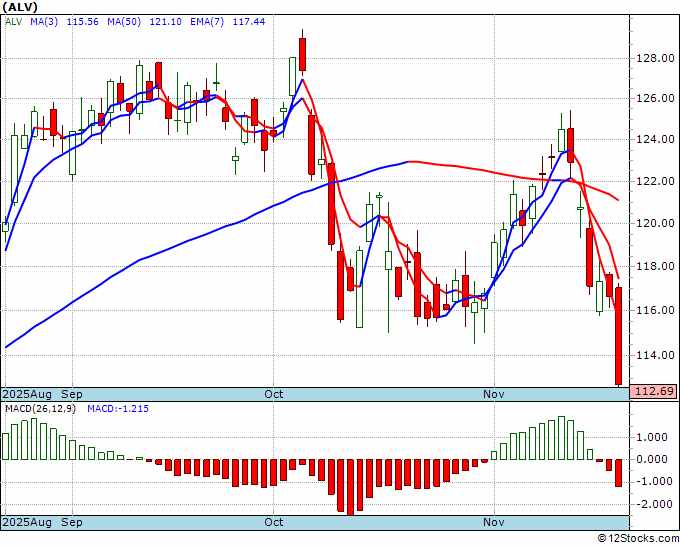Click the MACD(26,12,9) indicator label
The height and width of the screenshot is (546, 680).
tap(40, 409)
